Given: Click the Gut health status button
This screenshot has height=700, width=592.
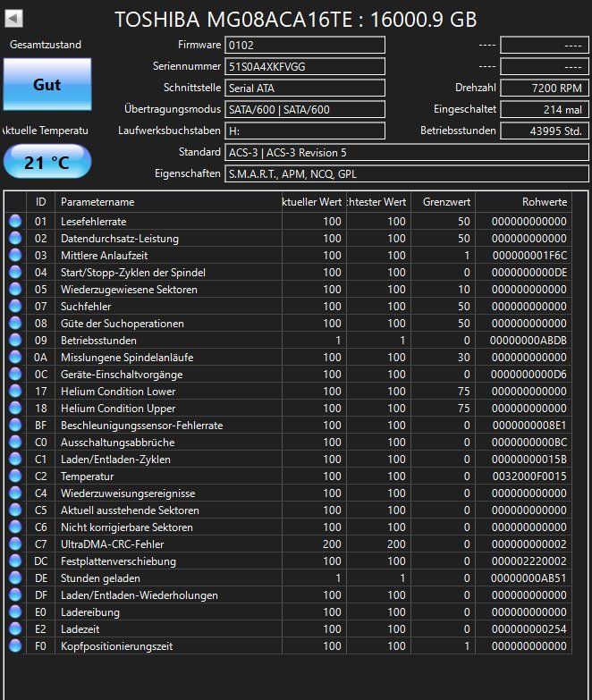Looking at the screenshot, I should click(47, 84).
